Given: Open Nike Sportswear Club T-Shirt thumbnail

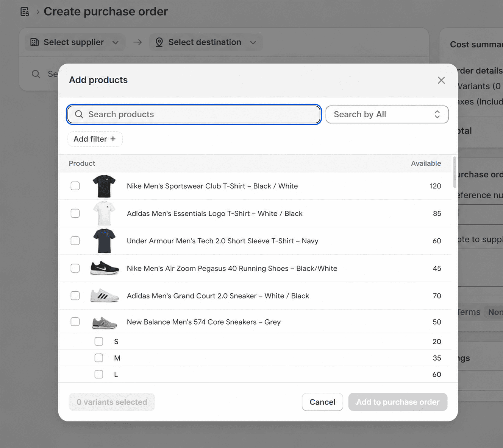Looking at the screenshot, I should coord(104,186).
